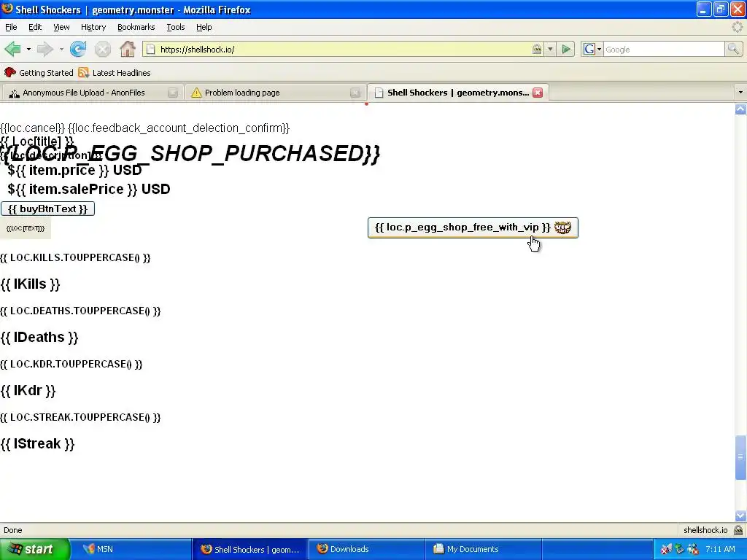Go to the Home page
This screenshot has width=747, height=560.
point(127,49)
